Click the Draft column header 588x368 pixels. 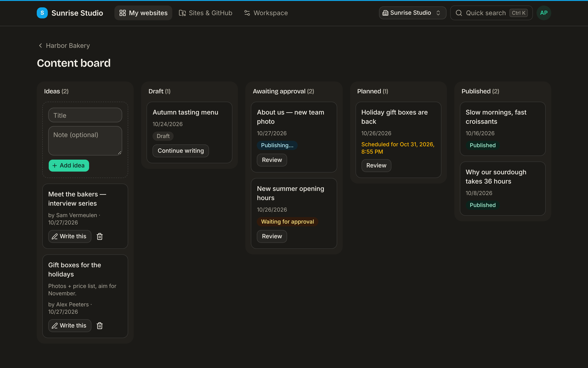(x=159, y=91)
